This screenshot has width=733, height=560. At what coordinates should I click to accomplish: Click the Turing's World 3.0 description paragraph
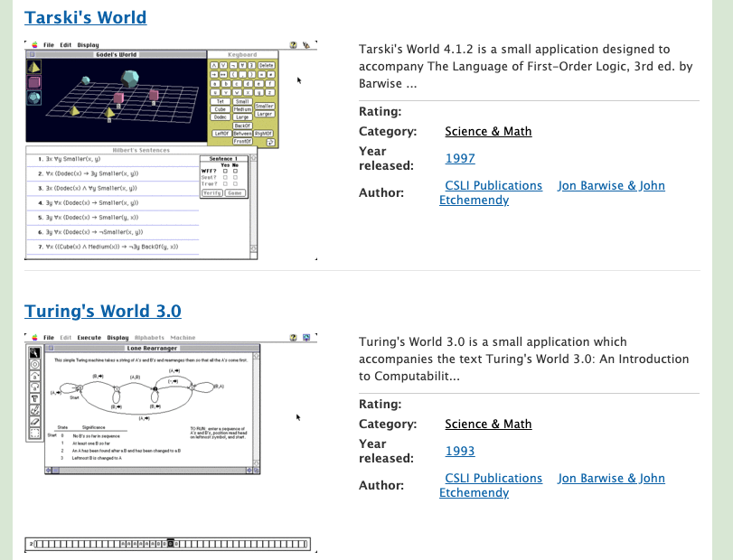click(524, 359)
